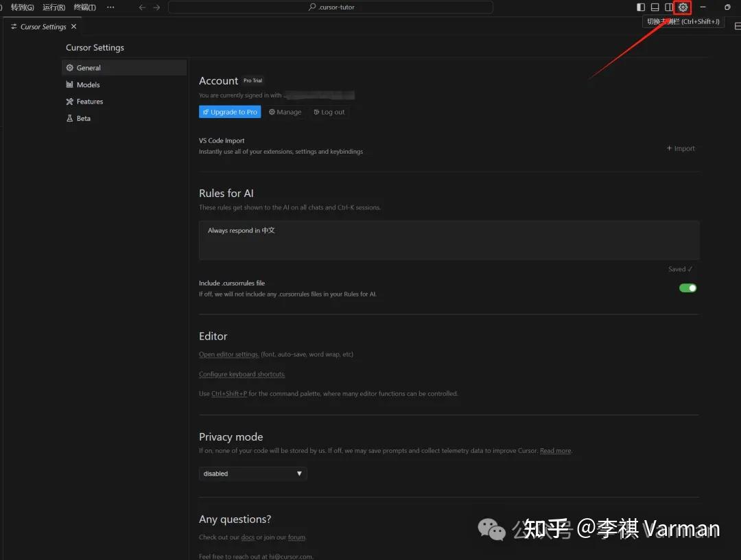This screenshot has width=741, height=560.
Task: Open the overflow menu with three dots
Action: click(x=110, y=7)
